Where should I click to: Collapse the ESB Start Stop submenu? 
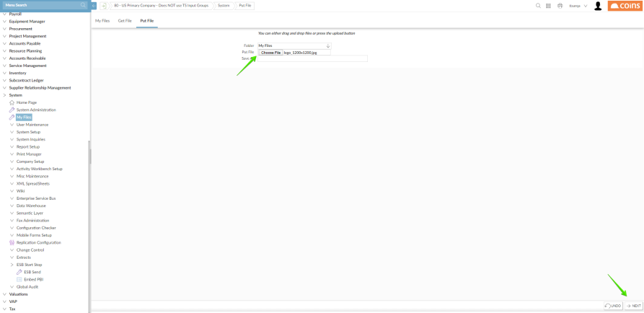pos(12,265)
